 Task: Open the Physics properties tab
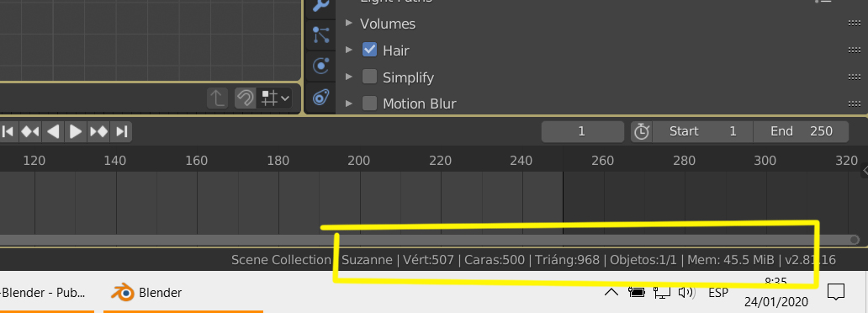(x=321, y=66)
